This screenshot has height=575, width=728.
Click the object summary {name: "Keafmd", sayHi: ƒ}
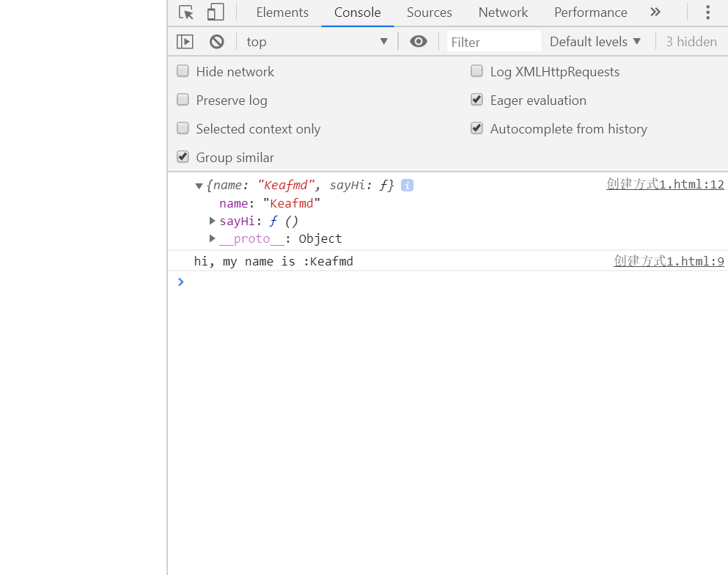(x=300, y=186)
